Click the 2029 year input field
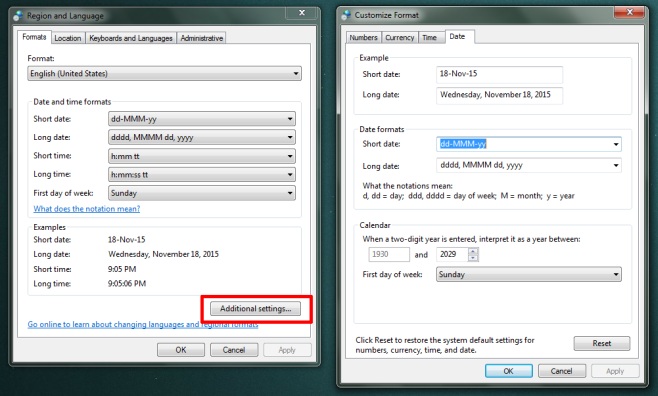 452,254
